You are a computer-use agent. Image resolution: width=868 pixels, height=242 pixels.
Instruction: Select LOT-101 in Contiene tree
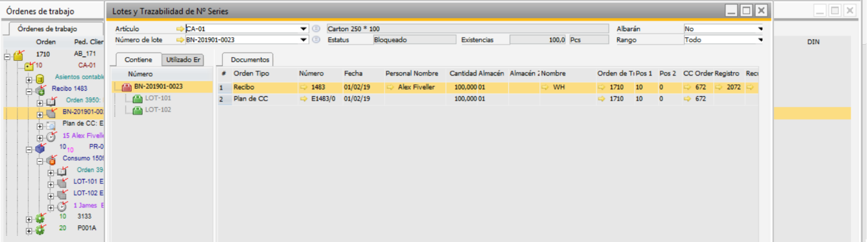(x=158, y=99)
